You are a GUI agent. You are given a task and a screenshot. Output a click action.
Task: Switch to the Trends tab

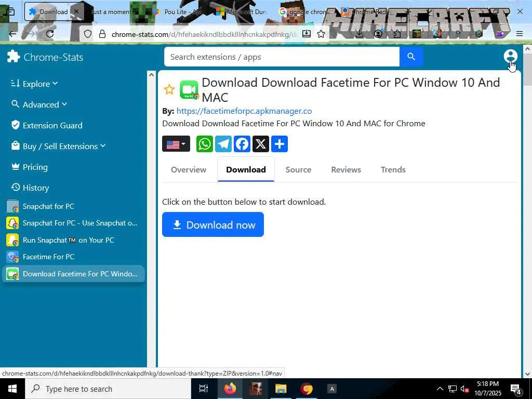pyautogui.click(x=393, y=170)
